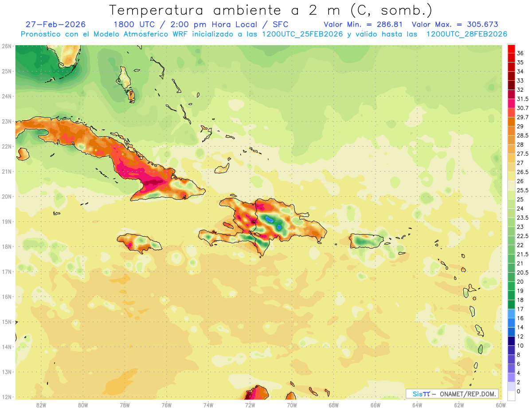Click the legend value 17

[520, 309]
